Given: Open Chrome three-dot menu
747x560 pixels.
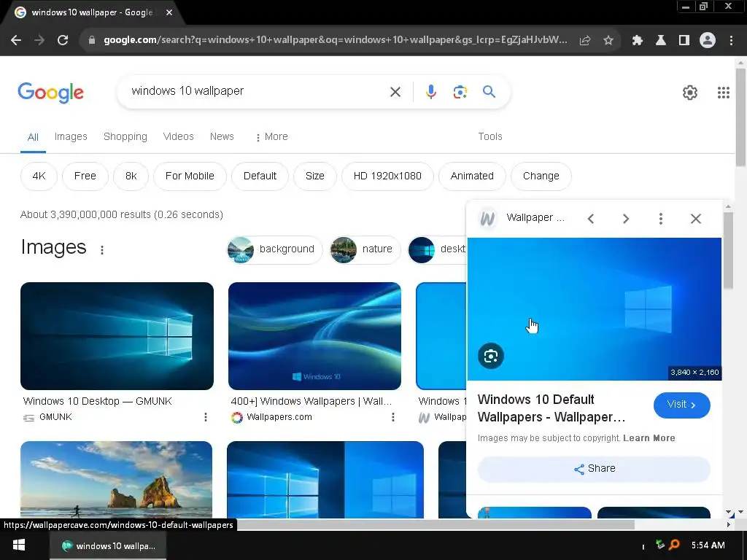Looking at the screenshot, I should (731, 41).
